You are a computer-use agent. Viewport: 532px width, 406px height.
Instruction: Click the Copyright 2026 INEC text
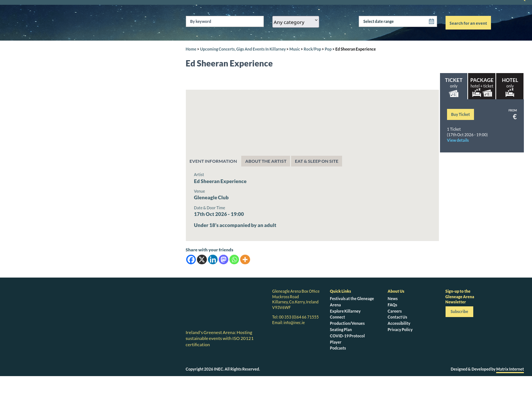(223, 369)
